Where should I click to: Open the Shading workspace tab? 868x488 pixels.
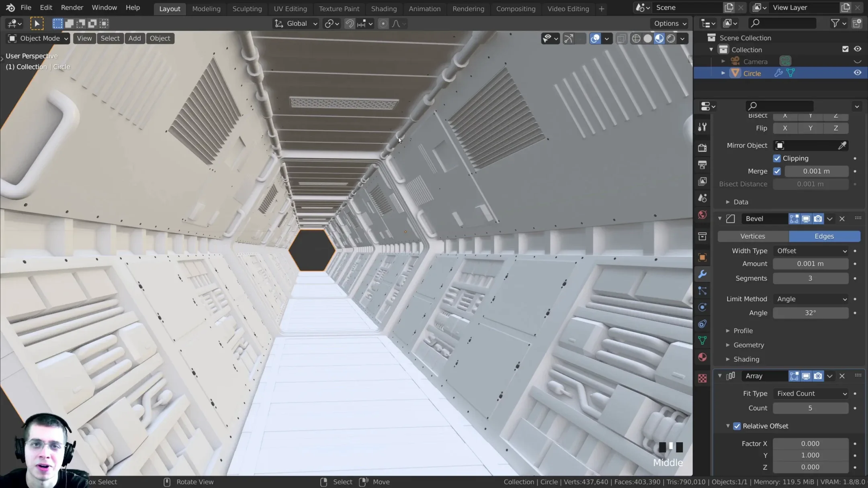tap(384, 8)
